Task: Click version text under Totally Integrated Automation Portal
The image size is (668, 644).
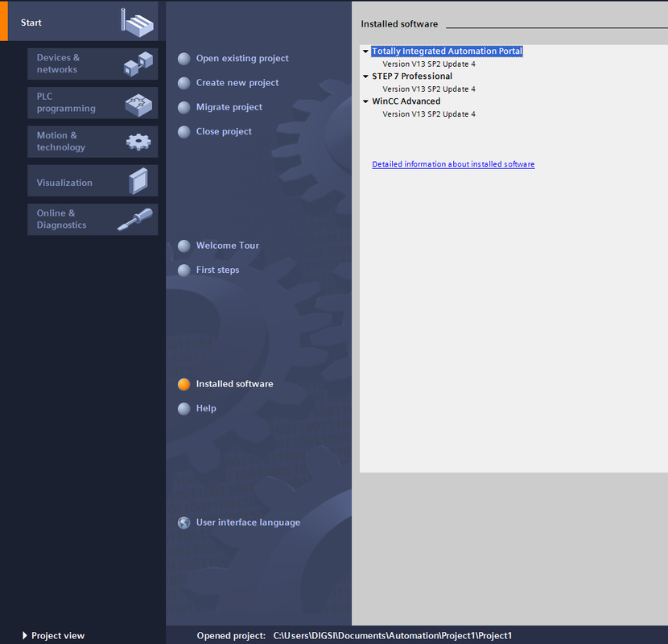Action: tap(429, 64)
